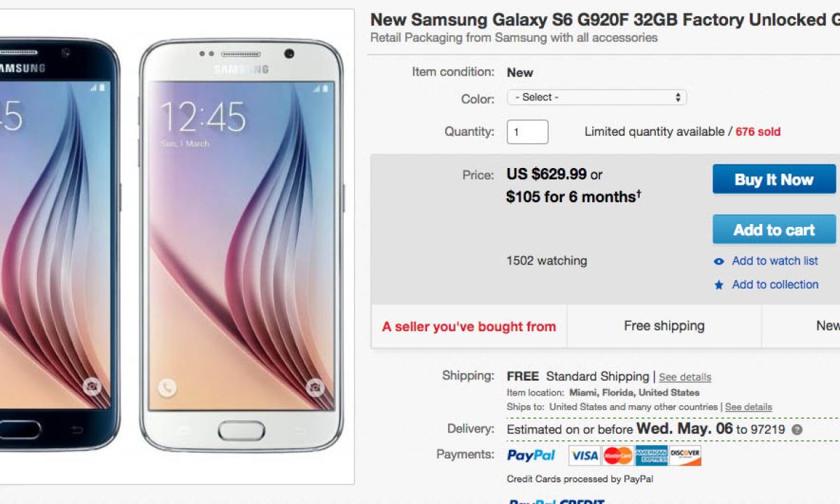
Task: Click the eye icon beside Add to watch list
Action: pos(719,262)
